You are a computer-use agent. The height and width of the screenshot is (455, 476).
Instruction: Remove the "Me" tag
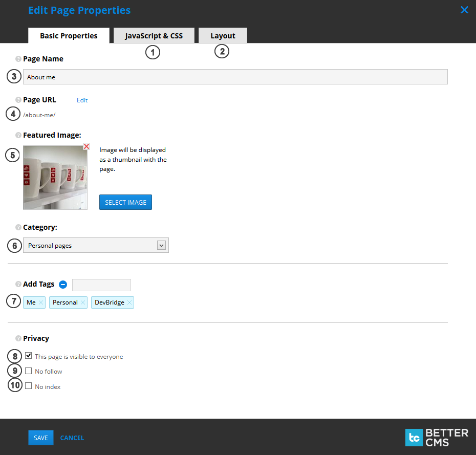click(41, 302)
